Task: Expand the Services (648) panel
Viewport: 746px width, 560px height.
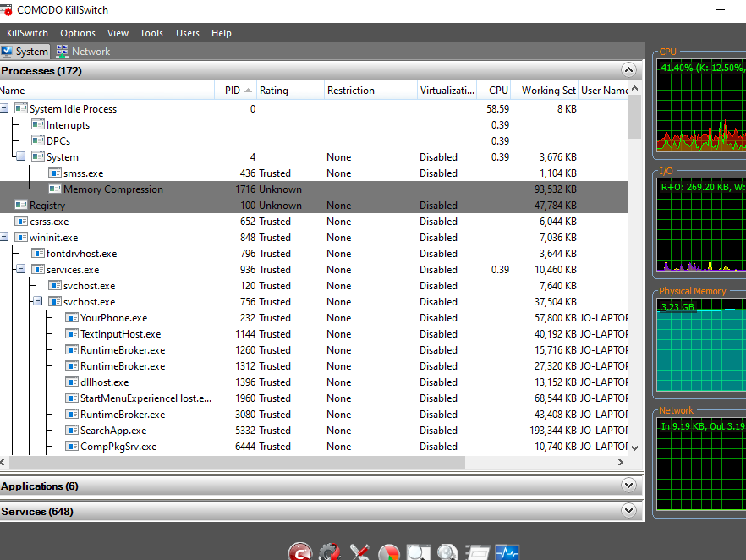Action: pyautogui.click(x=628, y=511)
